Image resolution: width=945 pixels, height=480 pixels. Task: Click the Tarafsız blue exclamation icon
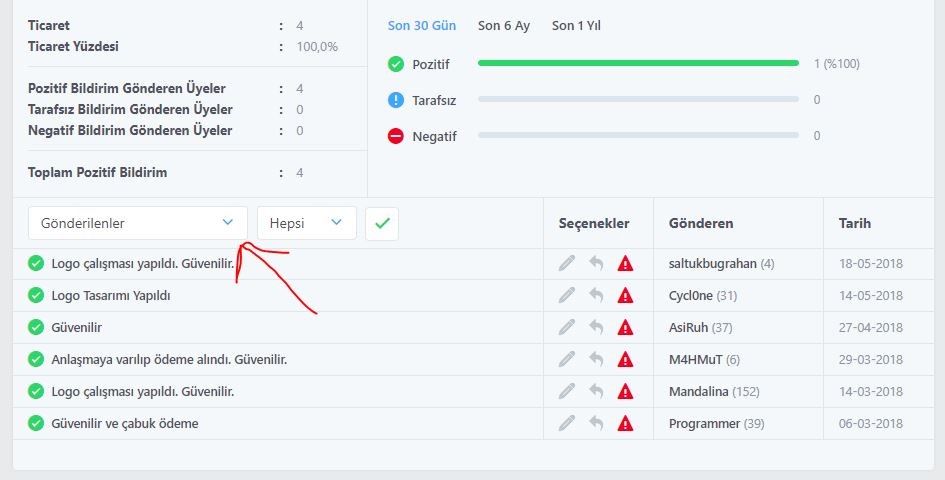[395, 100]
